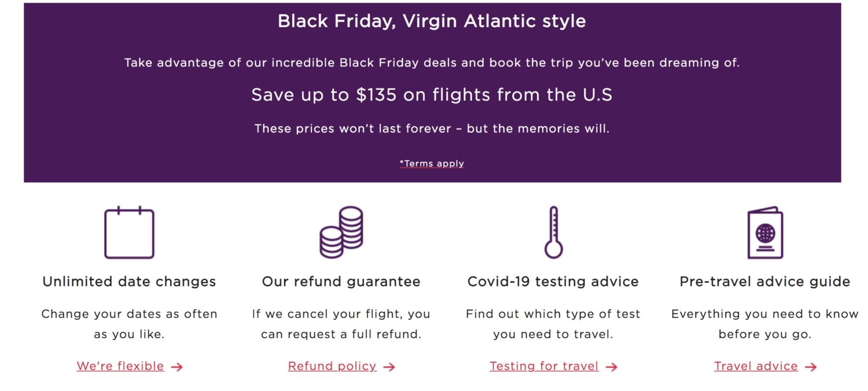Select the coin stacks refund icon

pos(341,231)
